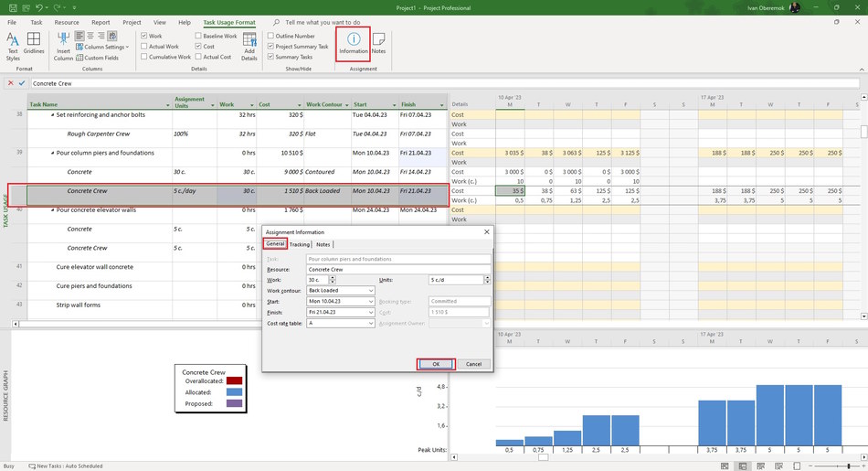Image resolution: width=868 pixels, height=471 pixels.
Task: Click New Tasks: Auto Scheduled status
Action: 65,466
